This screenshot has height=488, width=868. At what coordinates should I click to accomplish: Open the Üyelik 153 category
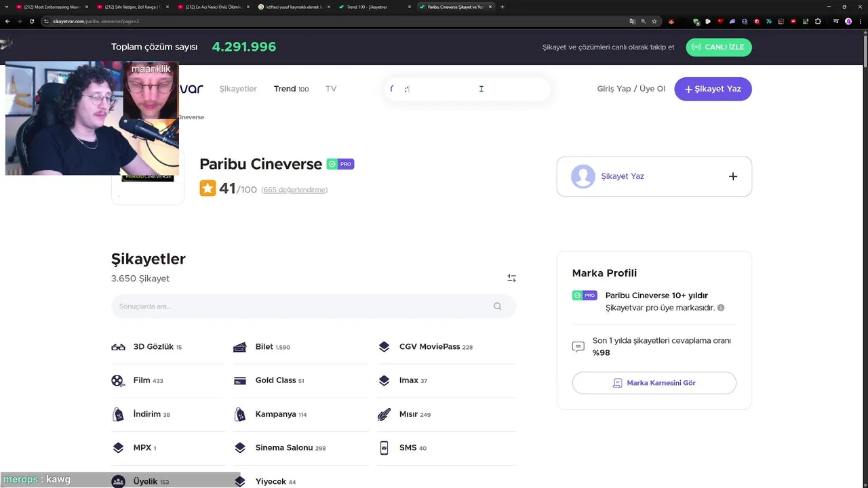[151, 482]
